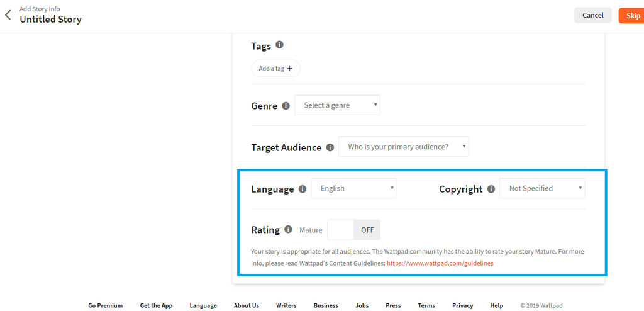Click info icon beside Copyright
The image size is (644, 311).
tap(491, 189)
